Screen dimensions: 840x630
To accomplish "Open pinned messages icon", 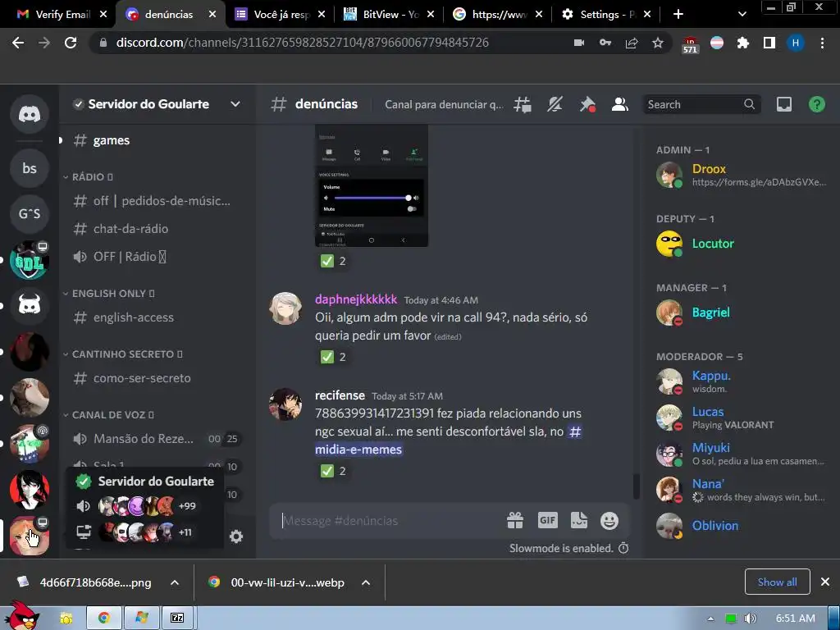I will point(587,104).
